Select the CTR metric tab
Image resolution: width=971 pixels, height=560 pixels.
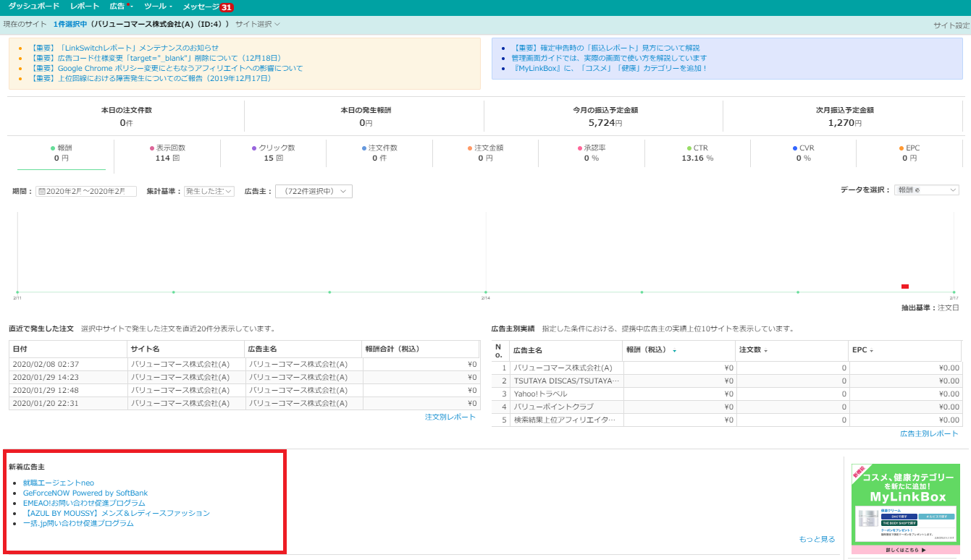point(697,153)
